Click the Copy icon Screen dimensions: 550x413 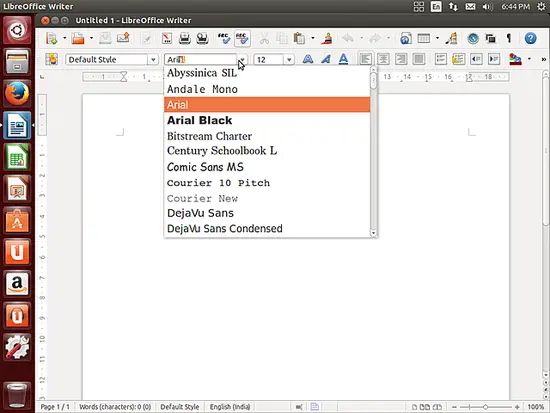(282, 38)
